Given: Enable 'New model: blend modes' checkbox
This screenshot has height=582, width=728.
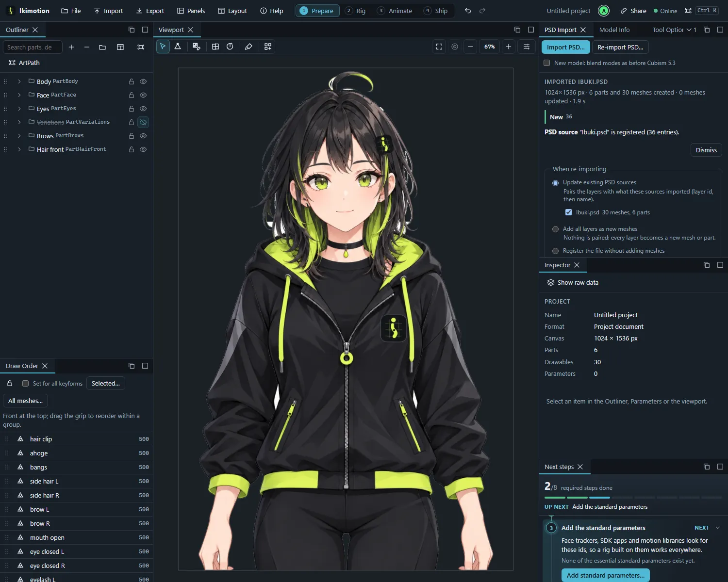Looking at the screenshot, I should [547, 63].
